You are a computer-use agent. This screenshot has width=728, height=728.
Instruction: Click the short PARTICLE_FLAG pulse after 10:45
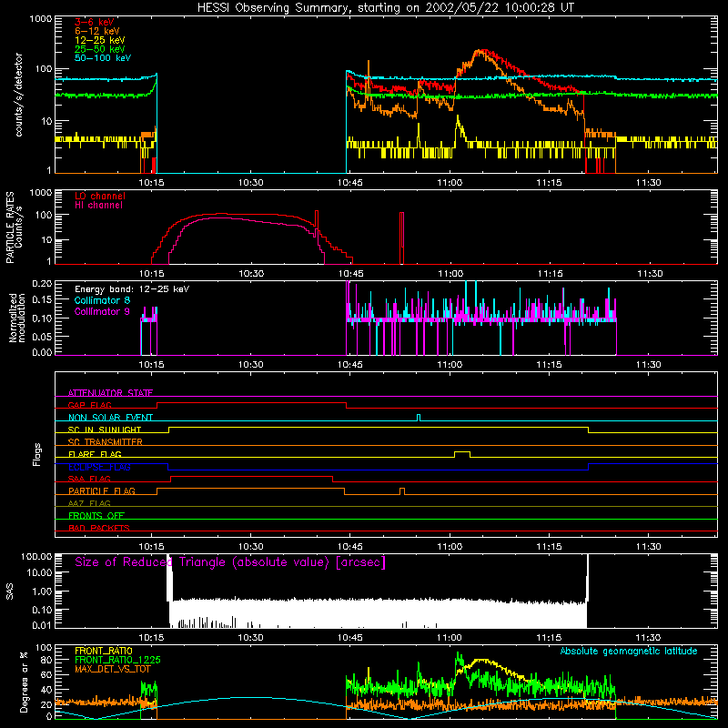pos(402,491)
